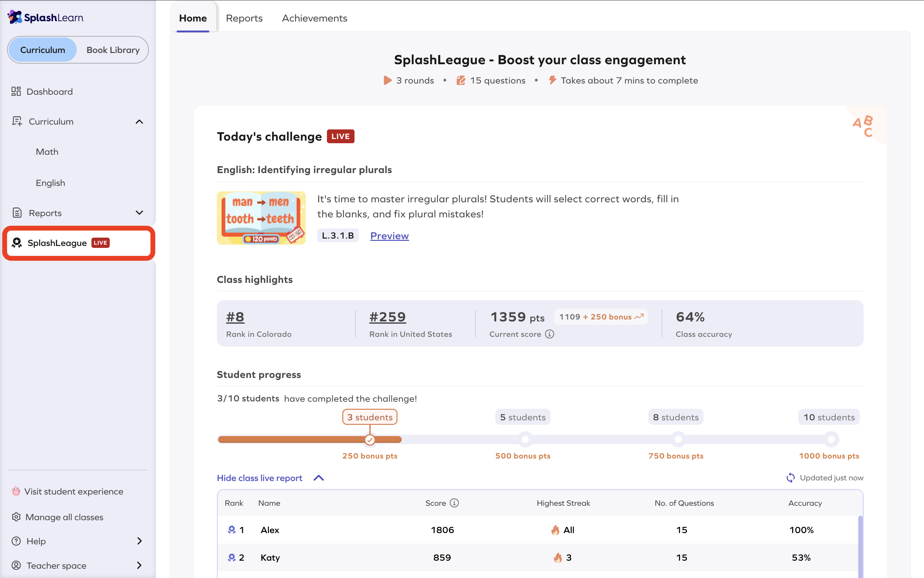The image size is (924, 578).
Task: Collapse the Curriculum sidebar section
Action: click(139, 122)
